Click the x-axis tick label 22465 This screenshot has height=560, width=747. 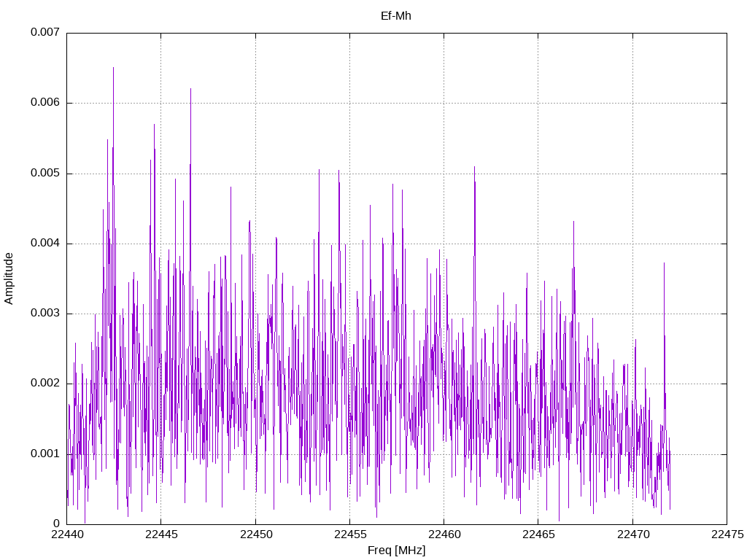[x=538, y=534]
